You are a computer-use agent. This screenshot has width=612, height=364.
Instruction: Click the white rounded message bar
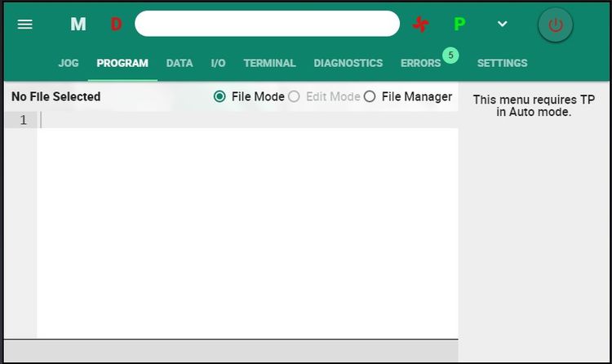tap(267, 24)
